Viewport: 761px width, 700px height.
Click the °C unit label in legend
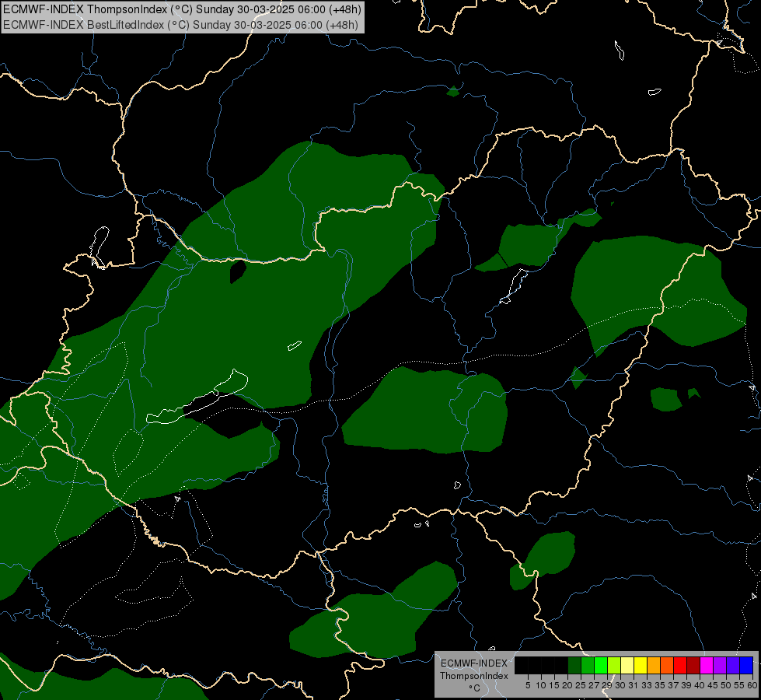click(475, 688)
